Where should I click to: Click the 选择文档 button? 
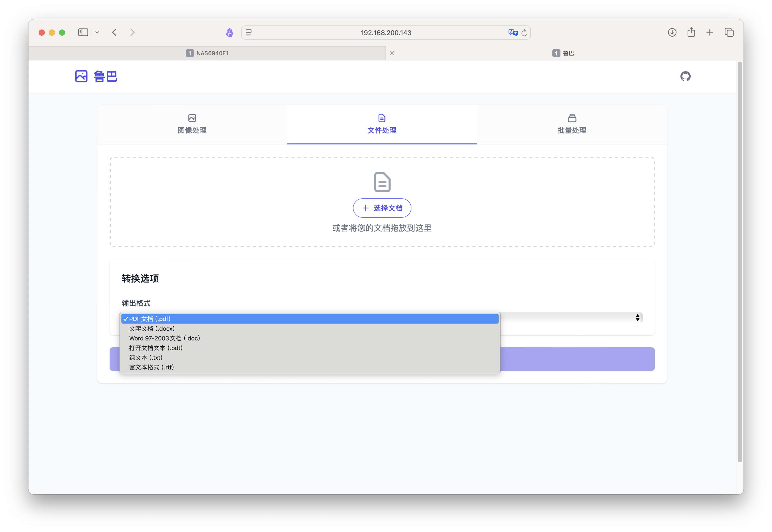point(382,208)
